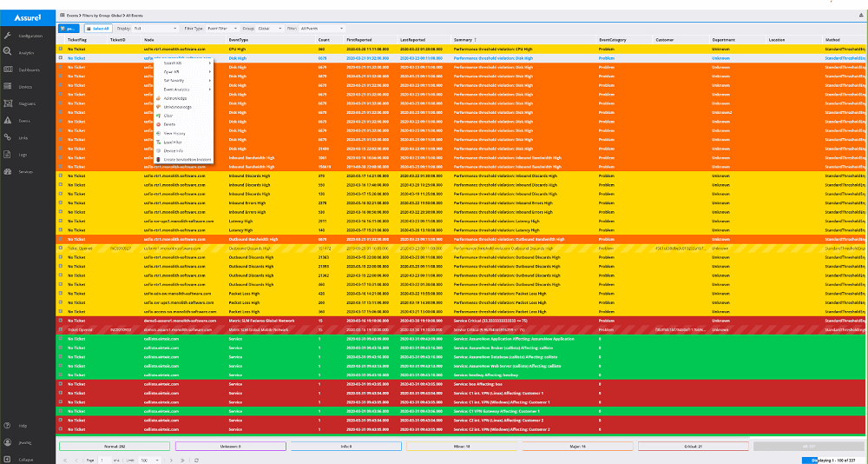This screenshot has height=464, width=868.
Task: Open the Group dropdown set to Global
Action: click(273, 28)
